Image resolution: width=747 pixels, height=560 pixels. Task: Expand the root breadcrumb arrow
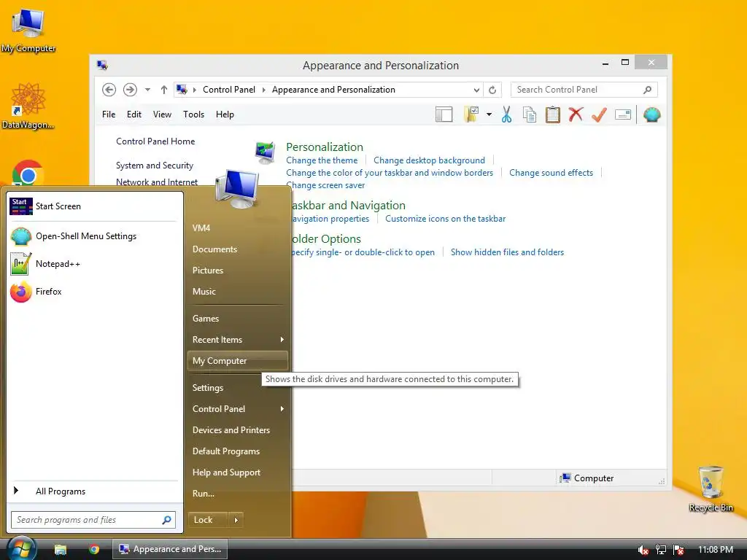point(194,90)
